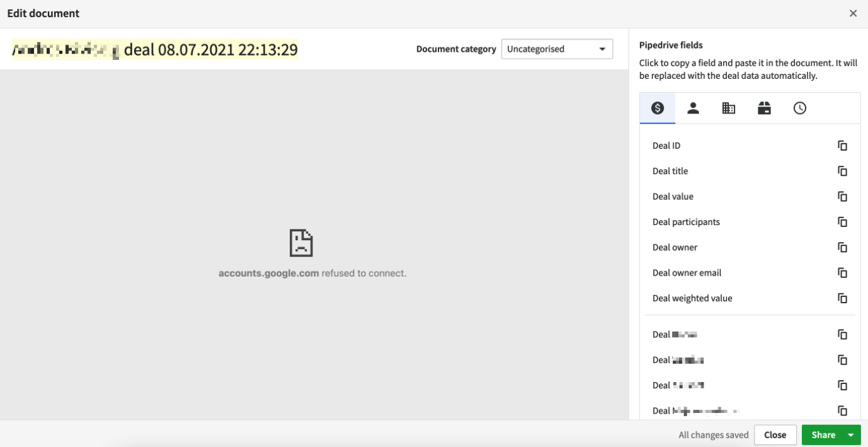The height and width of the screenshot is (447, 868).
Task: Select the dollar-sign deal fields tab
Action: (657, 107)
